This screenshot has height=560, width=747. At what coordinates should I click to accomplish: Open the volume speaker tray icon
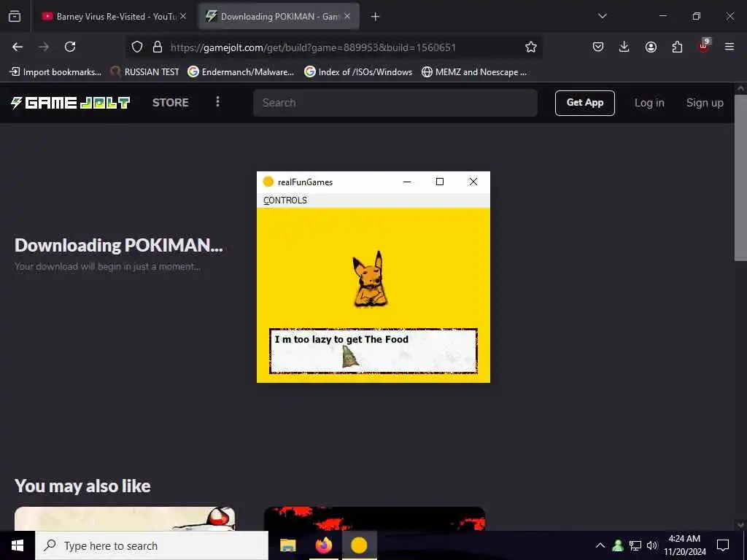click(x=652, y=545)
